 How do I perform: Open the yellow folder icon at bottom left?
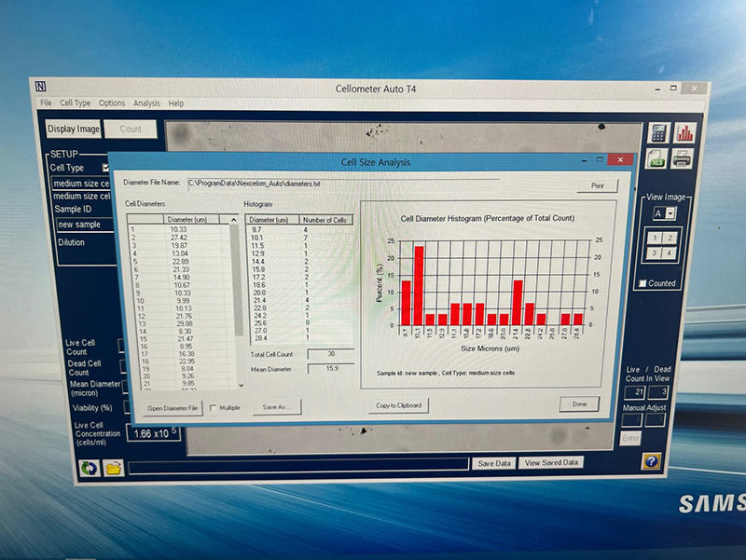point(114,468)
